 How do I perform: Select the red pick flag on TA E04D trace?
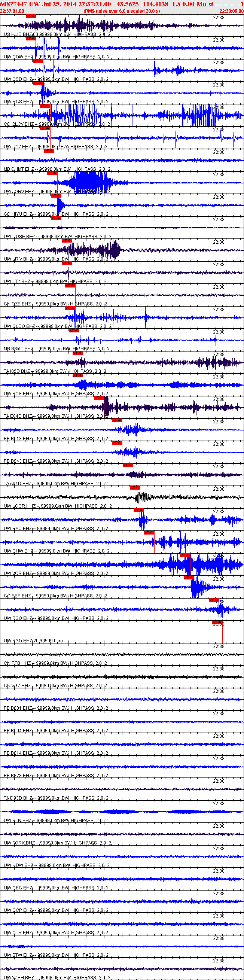click(x=99, y=398)
